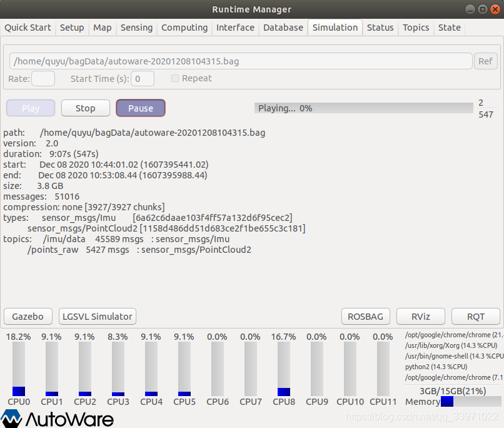Viewport: 504px width, 428px height.
Task: Minimize the Runtime Manager window
Action: coord(470,9)
